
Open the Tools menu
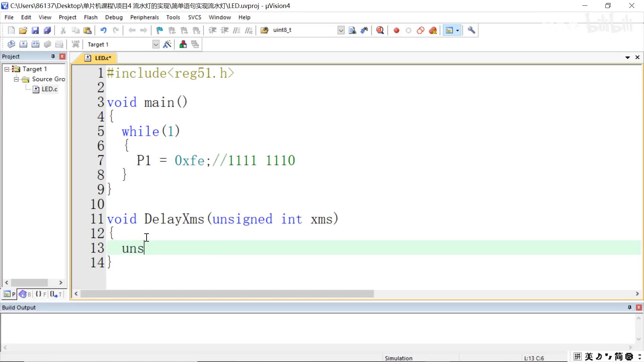point(173,17)
